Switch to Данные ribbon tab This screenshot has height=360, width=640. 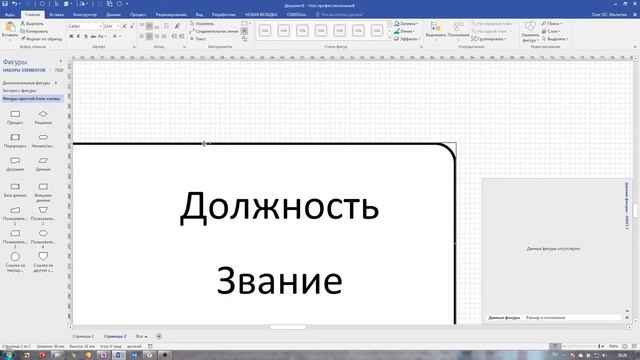point(113,15)
